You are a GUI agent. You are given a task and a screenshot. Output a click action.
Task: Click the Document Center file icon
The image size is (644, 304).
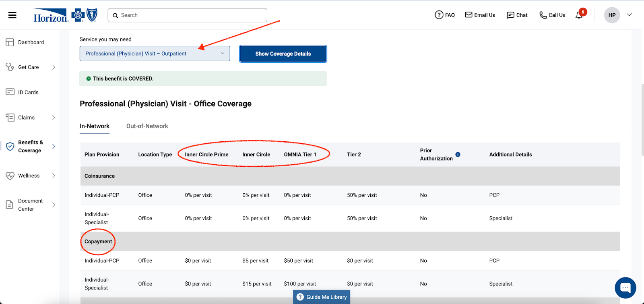click(x=10, y=205)
